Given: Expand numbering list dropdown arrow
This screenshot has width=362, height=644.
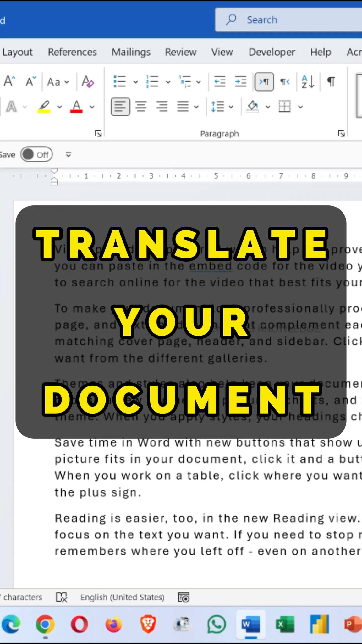Looking at the screenshot, I should click(168, 82).
